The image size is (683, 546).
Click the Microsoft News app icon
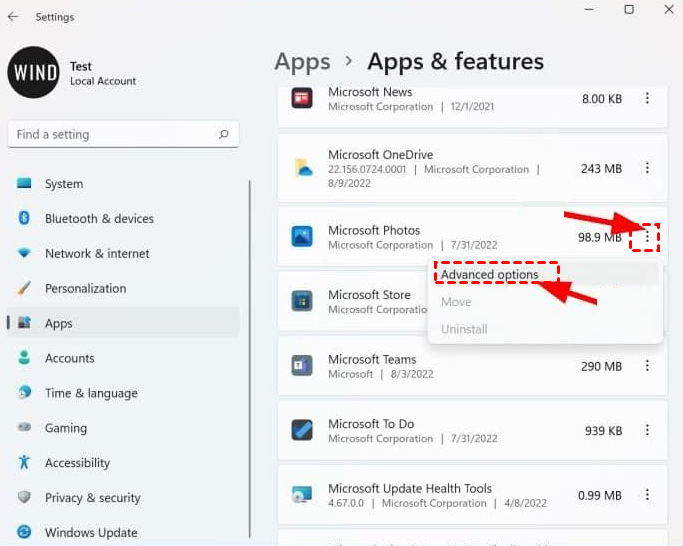(302, 98)
